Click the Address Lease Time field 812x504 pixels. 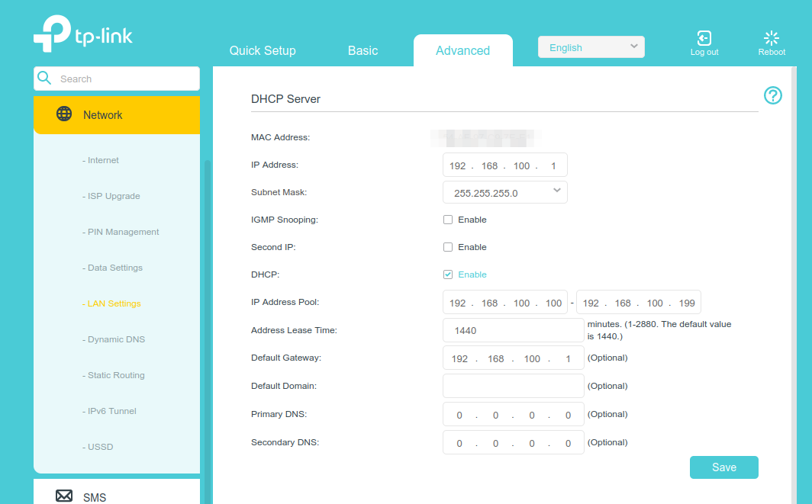click(x=513, y=330)
